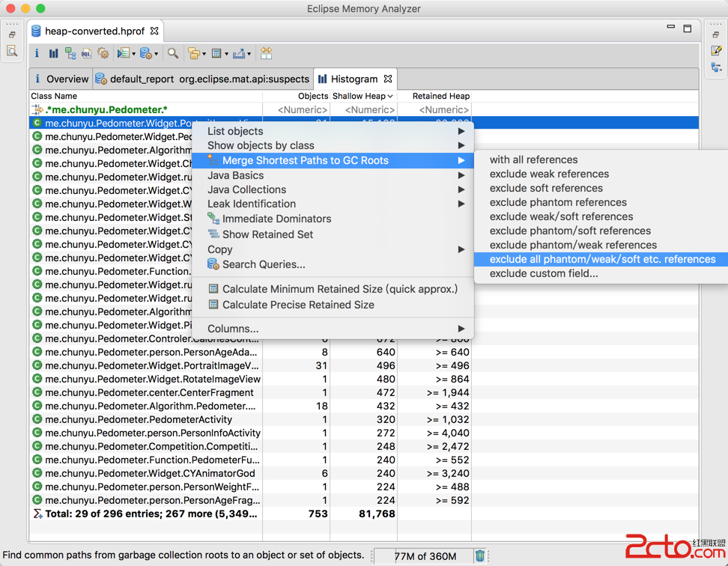Sort by the Shallow Heap column header
The width and height of the screenshot is (728, 566).
(363, 96)
